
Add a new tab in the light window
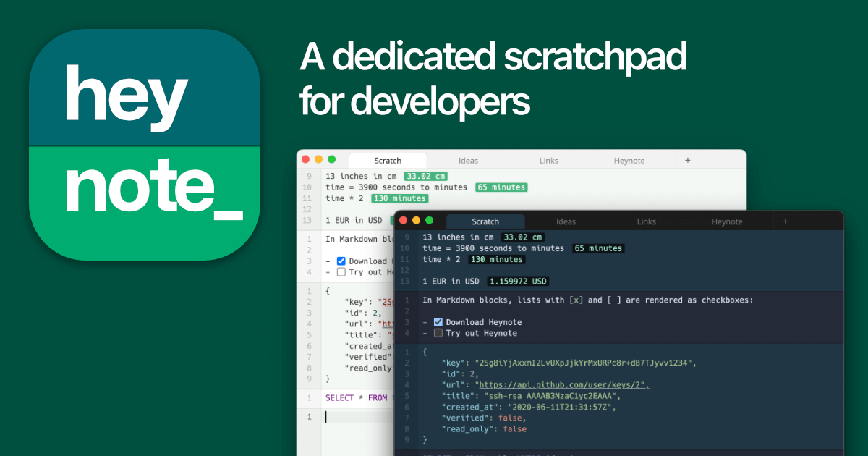coord(687,160)
